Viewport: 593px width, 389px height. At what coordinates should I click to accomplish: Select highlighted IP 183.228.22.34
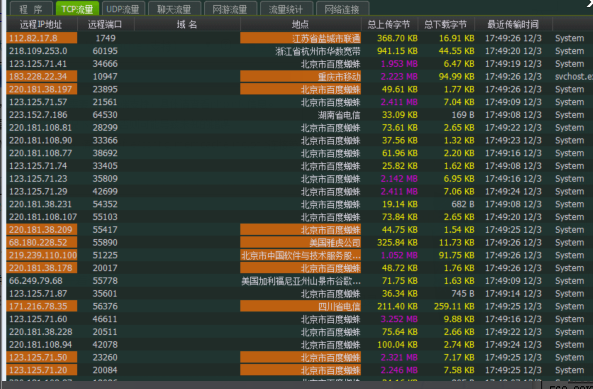tap(42, 76)
